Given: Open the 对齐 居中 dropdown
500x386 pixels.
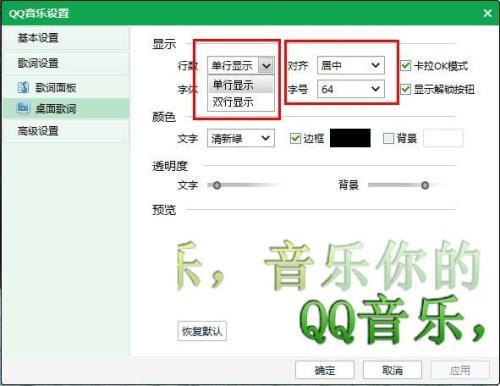Looking at the screenshot, I should pos(351,65).
